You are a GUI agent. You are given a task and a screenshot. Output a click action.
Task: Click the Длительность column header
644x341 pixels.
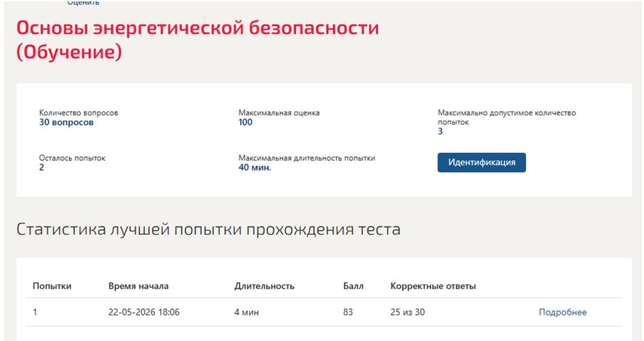click(x=264, y=286)
